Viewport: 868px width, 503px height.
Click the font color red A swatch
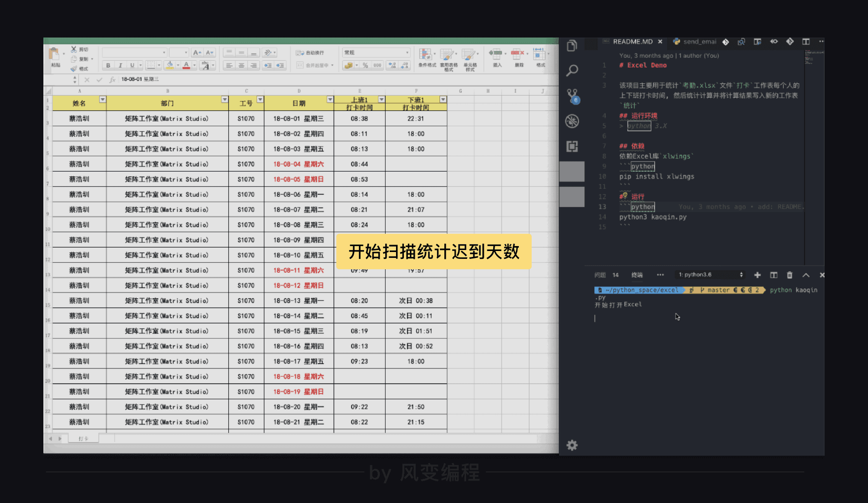(186, 65)
